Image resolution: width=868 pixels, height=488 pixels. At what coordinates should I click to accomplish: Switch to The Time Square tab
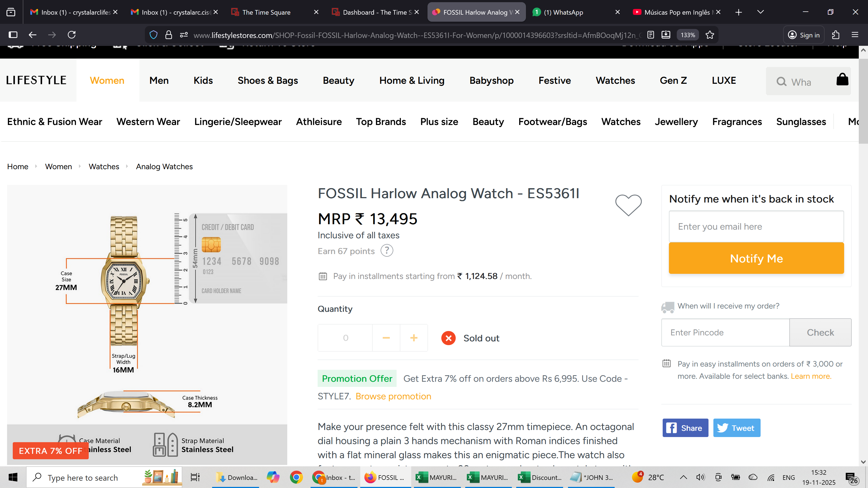coord(266,12)
